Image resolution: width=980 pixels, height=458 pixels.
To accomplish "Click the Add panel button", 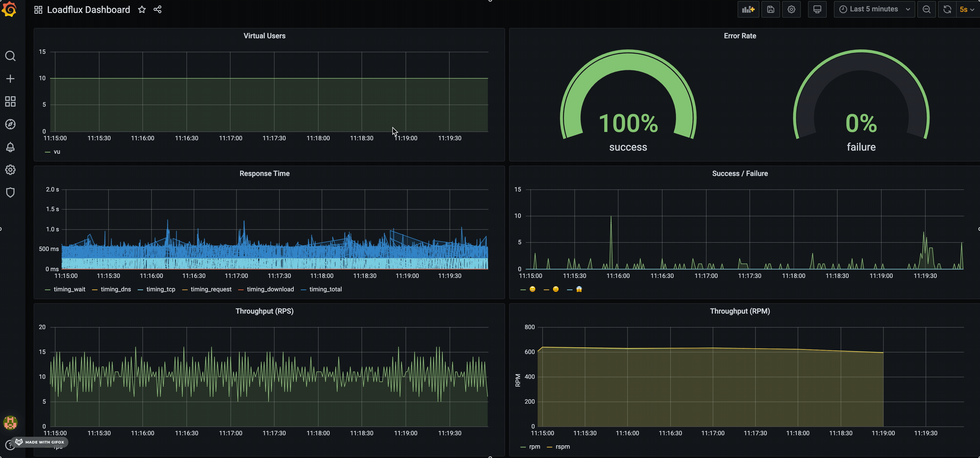I will coord(748,10).
